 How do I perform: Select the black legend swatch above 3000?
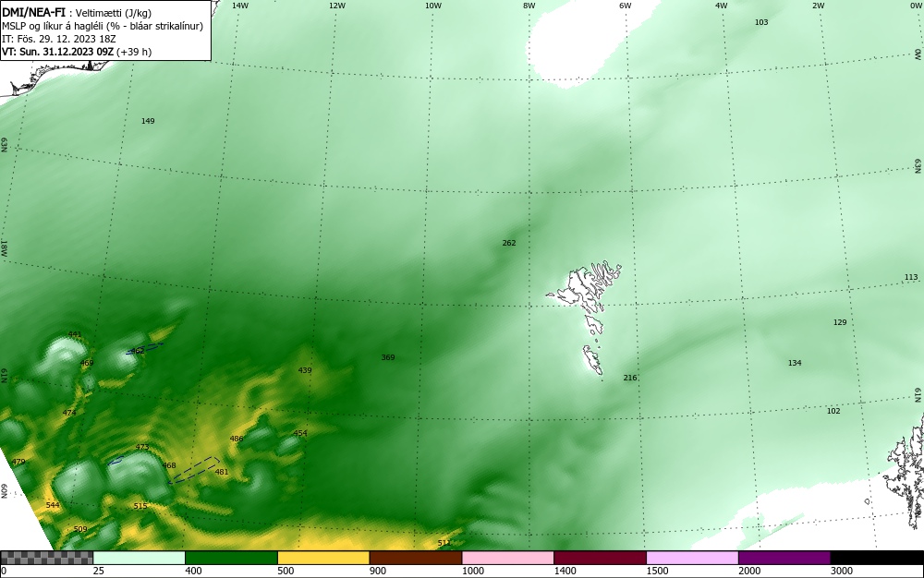(x=877, y=558)
